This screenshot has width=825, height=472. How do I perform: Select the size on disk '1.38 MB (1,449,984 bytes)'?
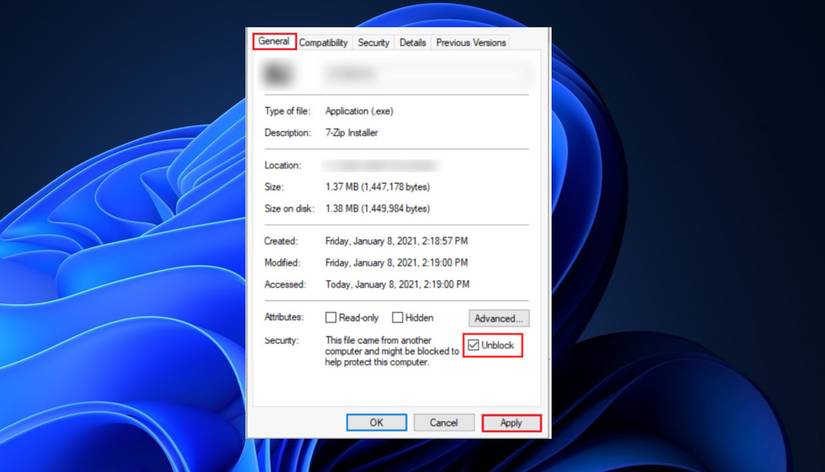pos(377,208)
